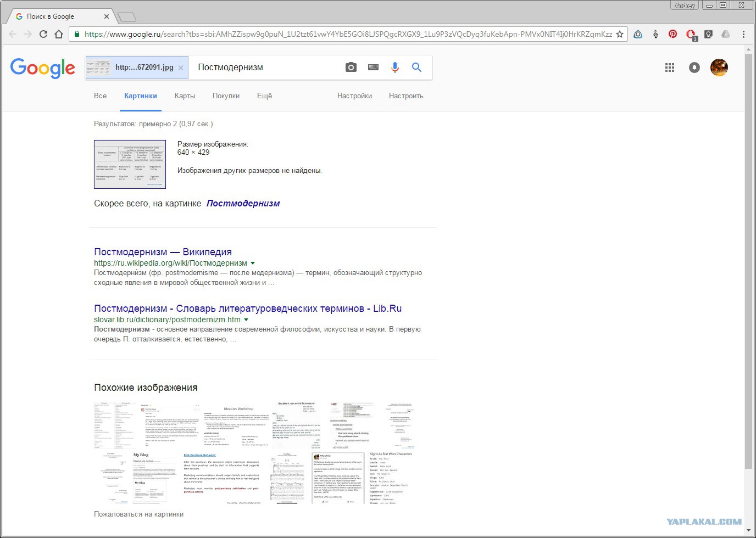The width and height of the screenshot is (756, 538).
Task: Open the Lib.Ru 'Словарь литературоведческих терминов' result
Action: [248, 309]
